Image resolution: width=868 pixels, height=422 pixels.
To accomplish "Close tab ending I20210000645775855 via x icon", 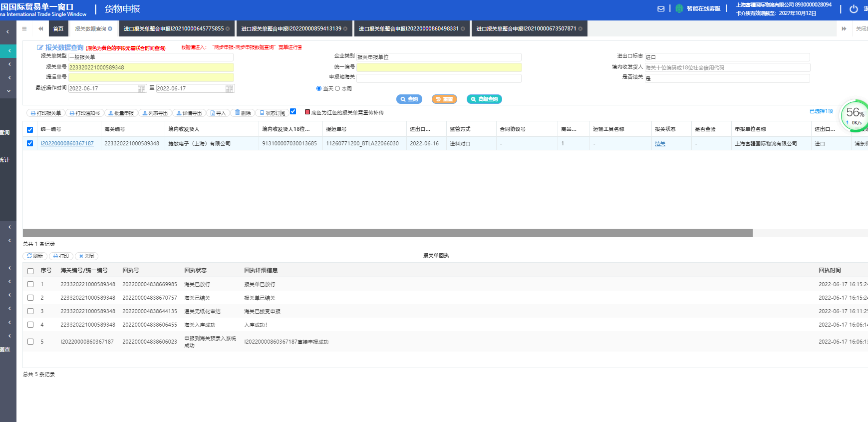I will click(228, 28).
